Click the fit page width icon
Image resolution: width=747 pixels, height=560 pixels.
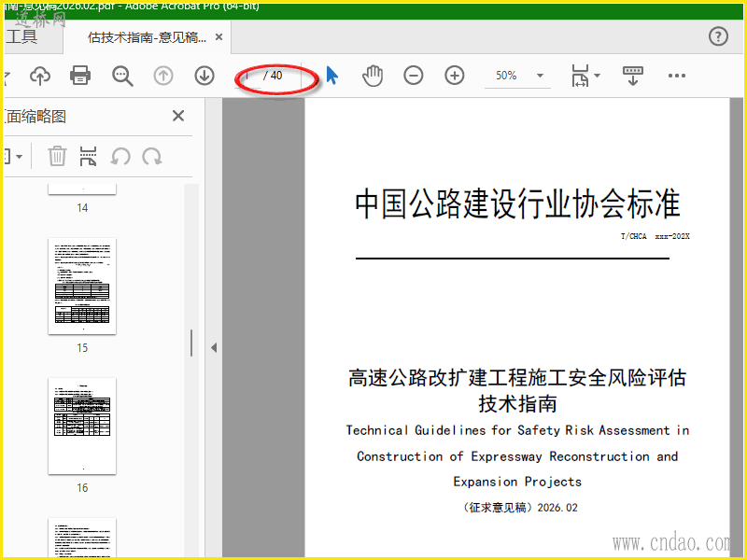[x=580, y=76]
